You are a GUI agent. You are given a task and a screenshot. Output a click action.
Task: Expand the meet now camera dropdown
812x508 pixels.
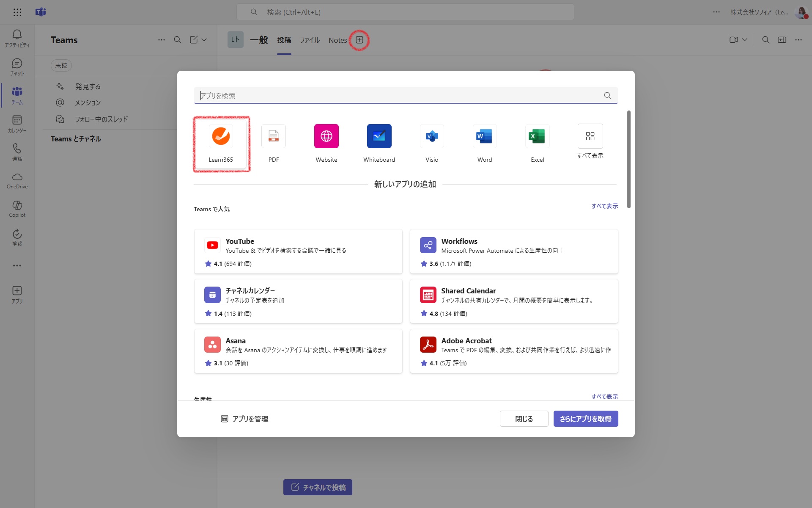(x=745, y=40)
